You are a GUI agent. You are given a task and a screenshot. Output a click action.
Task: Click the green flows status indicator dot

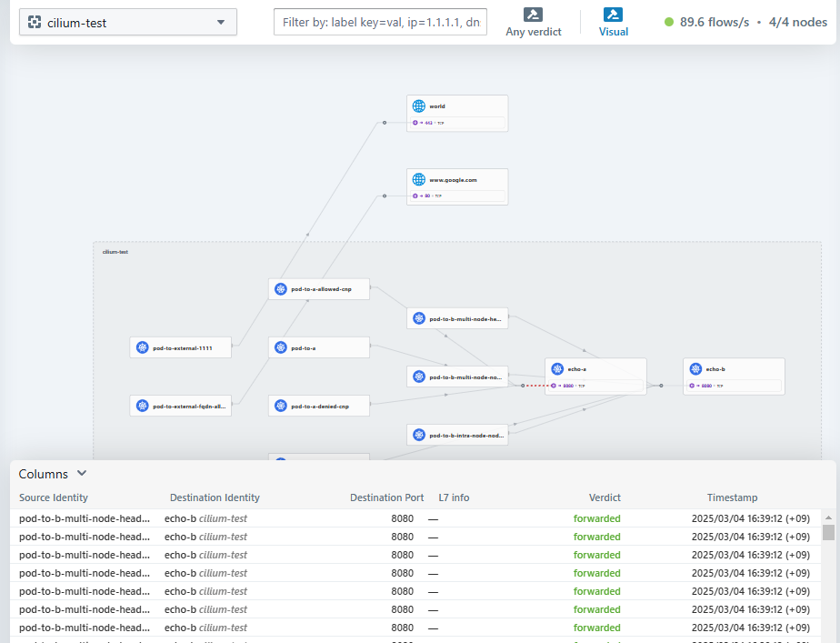click(669, 22)
